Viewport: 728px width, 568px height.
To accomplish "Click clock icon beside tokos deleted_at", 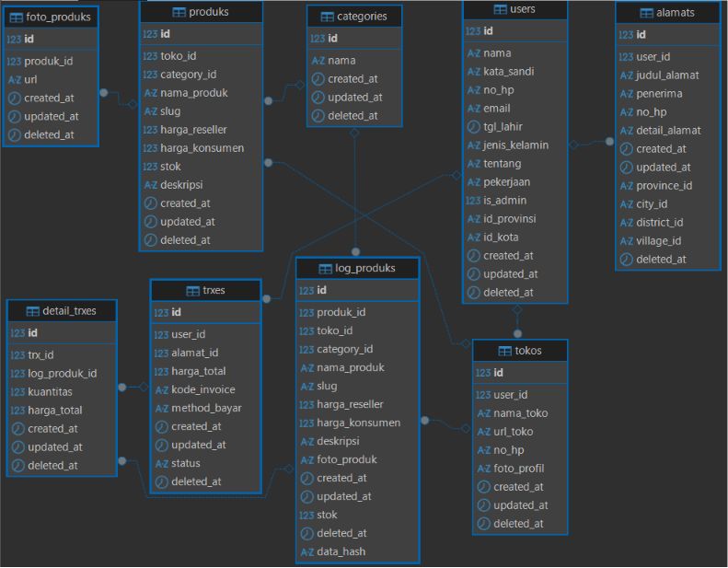I will click(x=484, y=524).
